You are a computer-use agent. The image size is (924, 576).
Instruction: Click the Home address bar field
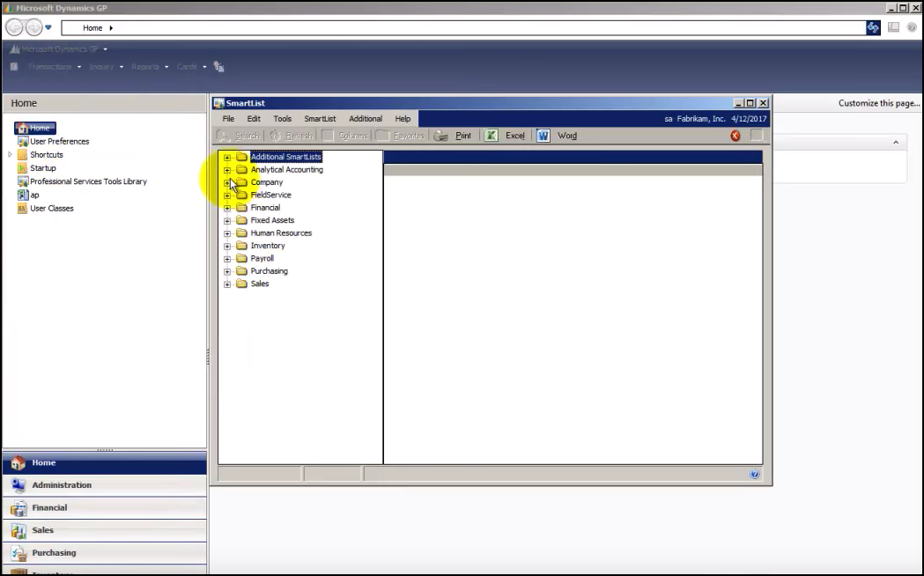click(463, 27)
